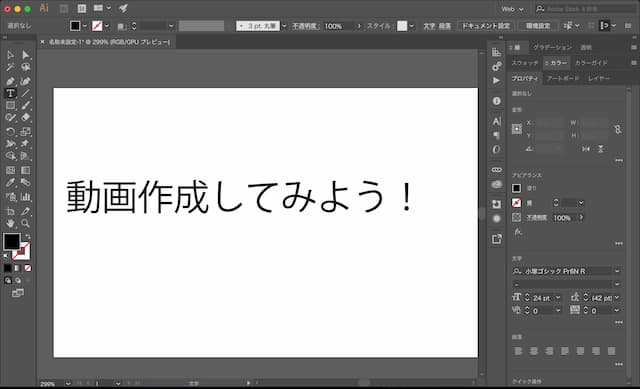This screenshot has height=389, width=640.
Task: Select the Selection tool arrow
Action: [10, 55]
